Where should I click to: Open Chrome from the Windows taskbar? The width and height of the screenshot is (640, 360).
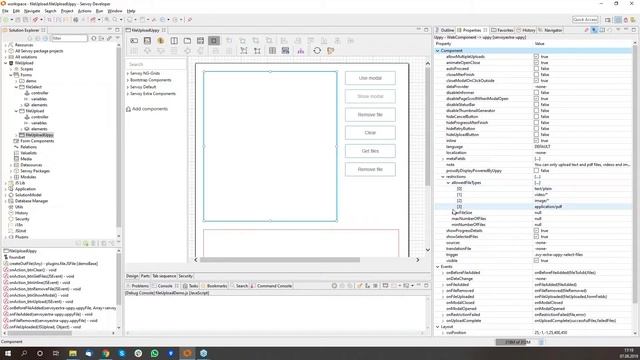tap(106, 353)
